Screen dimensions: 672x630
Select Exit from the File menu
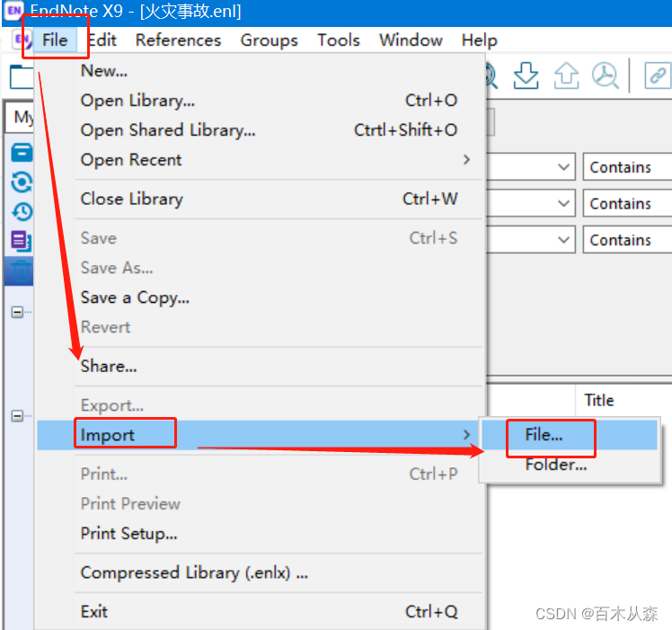pos(260,611)
